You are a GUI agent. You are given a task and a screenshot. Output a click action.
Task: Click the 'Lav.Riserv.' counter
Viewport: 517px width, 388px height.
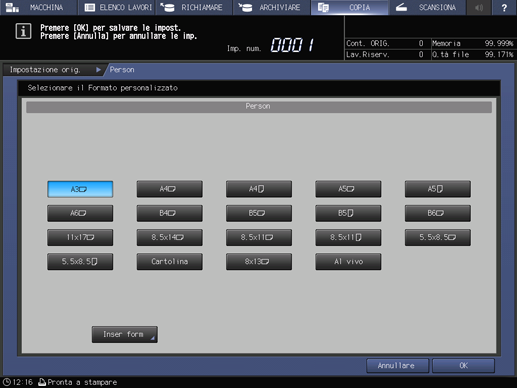(x=385, y=54)
